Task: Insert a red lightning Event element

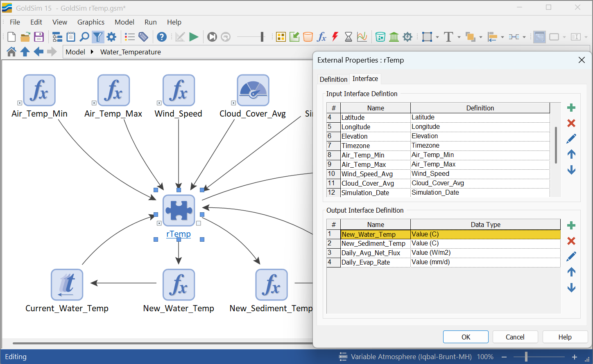Action: (x=335, y=37)
